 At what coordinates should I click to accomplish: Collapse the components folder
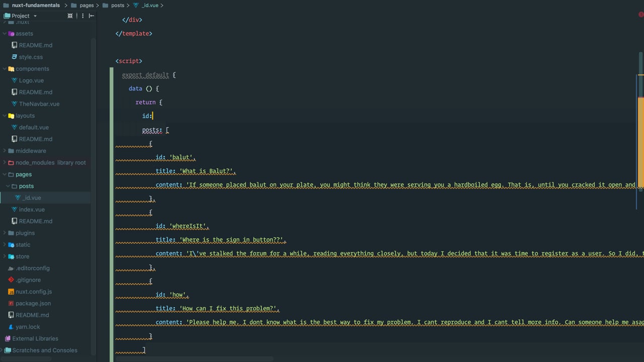click(5, 69)
